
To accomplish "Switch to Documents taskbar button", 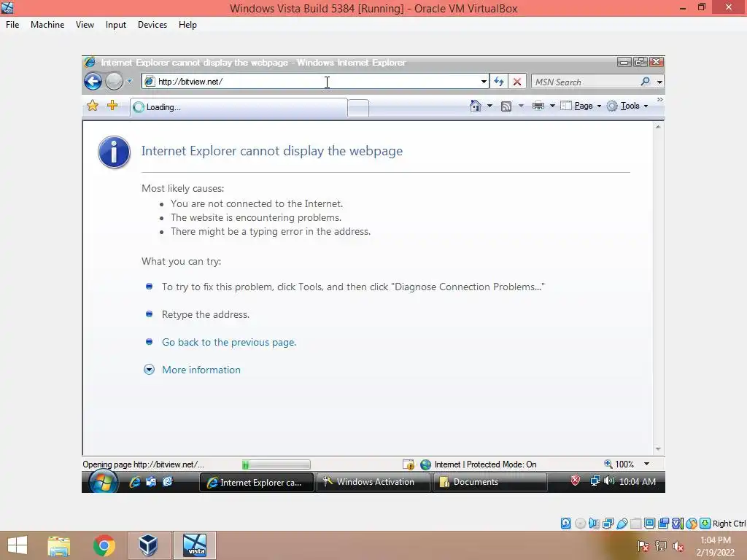I will click(490, 482).
